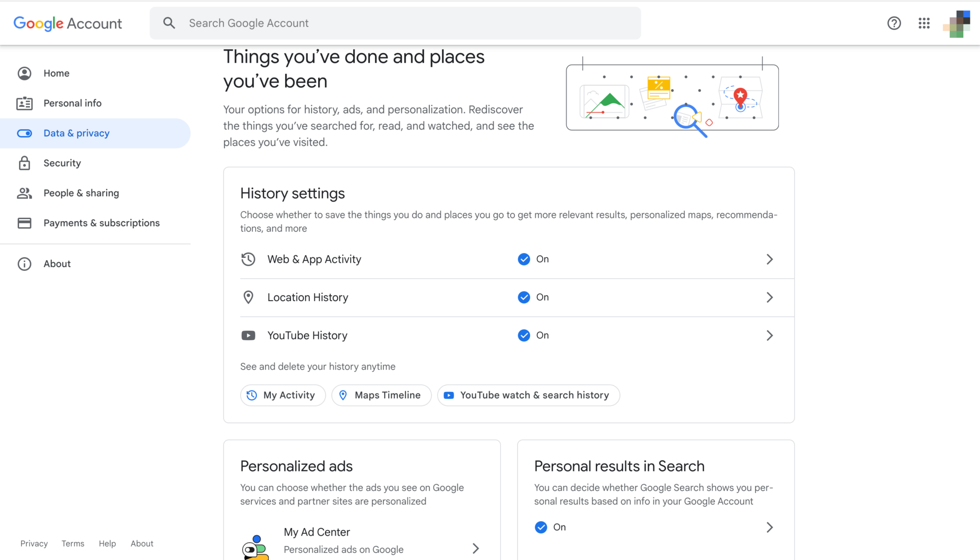Click the About info circle icon
The height and width of the screenshot is (560, 980).
[24, 264]
